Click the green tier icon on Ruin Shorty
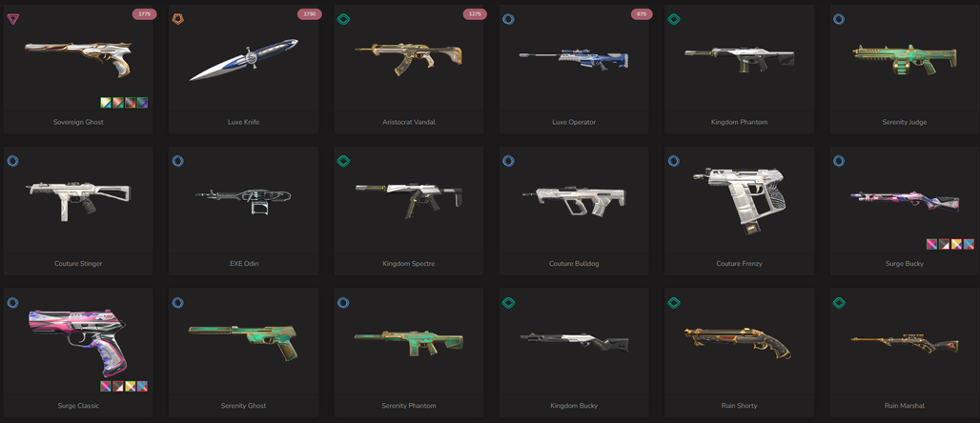Image resolution: width=980 pixels, height=423 pixels. click(x=674, y=302)
